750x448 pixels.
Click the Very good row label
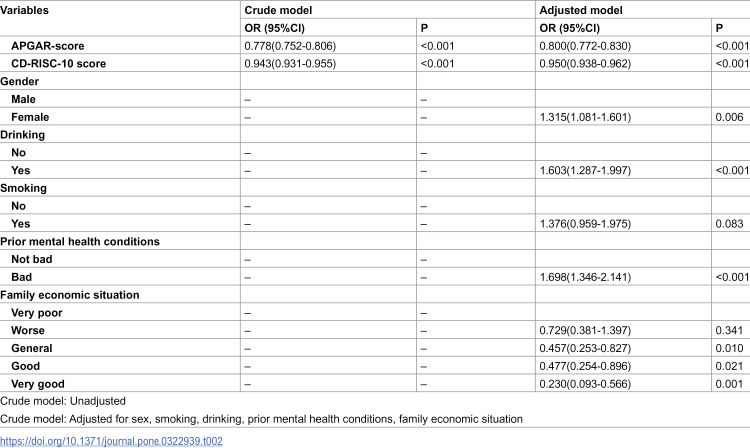tap(38, 384)
